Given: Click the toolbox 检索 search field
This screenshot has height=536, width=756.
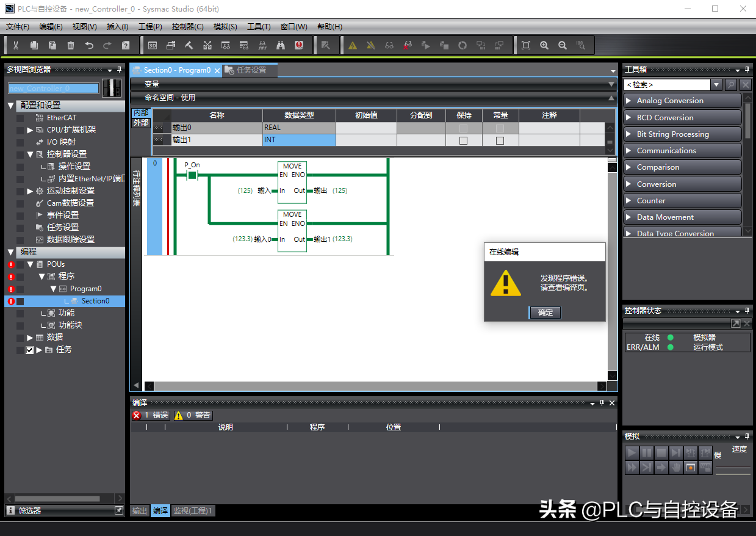Looking at the screenshot, I should coord(666,85).
